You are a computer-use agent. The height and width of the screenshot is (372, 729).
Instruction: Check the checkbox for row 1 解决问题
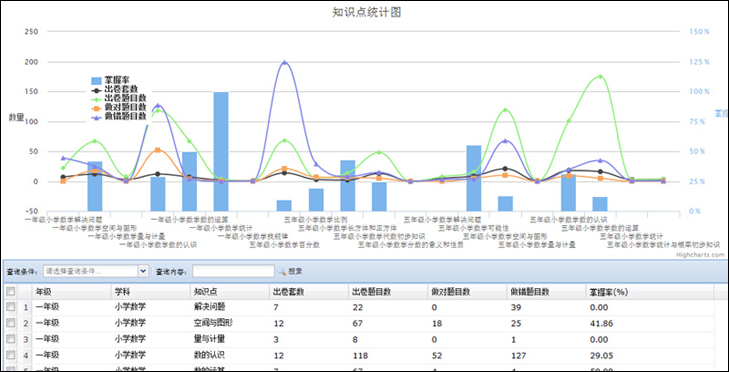point(10,307)
